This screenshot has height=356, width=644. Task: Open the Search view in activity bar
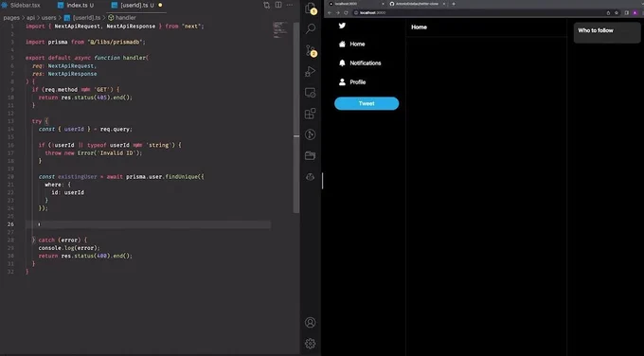coord(311,28)
